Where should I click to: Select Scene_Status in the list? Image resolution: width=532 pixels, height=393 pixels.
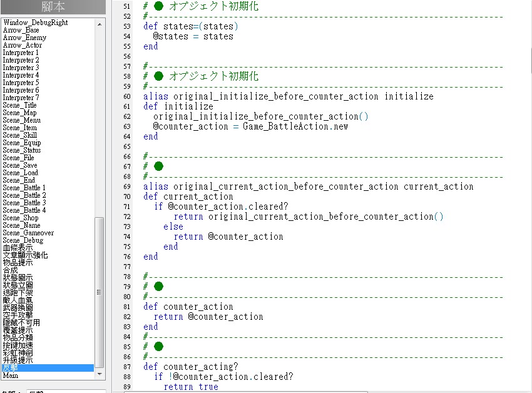[x=22, y=150]
